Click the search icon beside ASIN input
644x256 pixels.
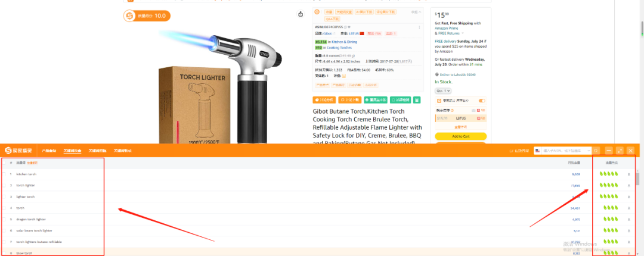pyautogui.click(x=596, y=151)
